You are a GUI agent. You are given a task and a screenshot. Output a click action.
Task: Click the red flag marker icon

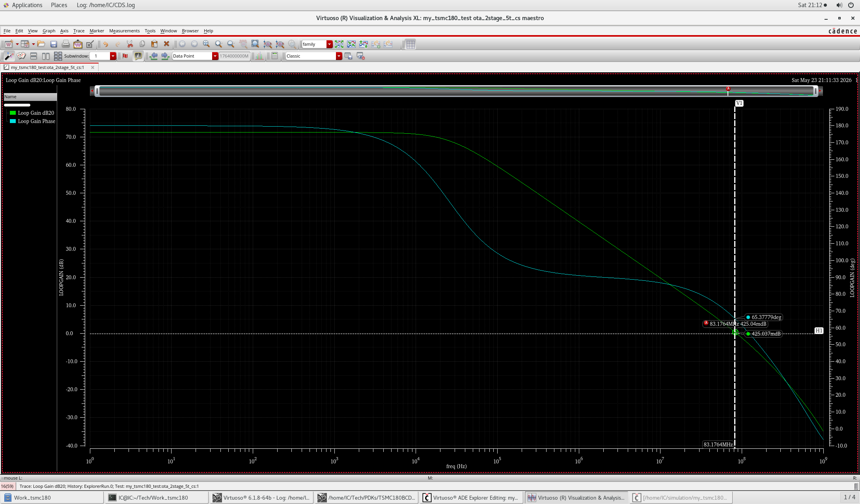(125, 56)
